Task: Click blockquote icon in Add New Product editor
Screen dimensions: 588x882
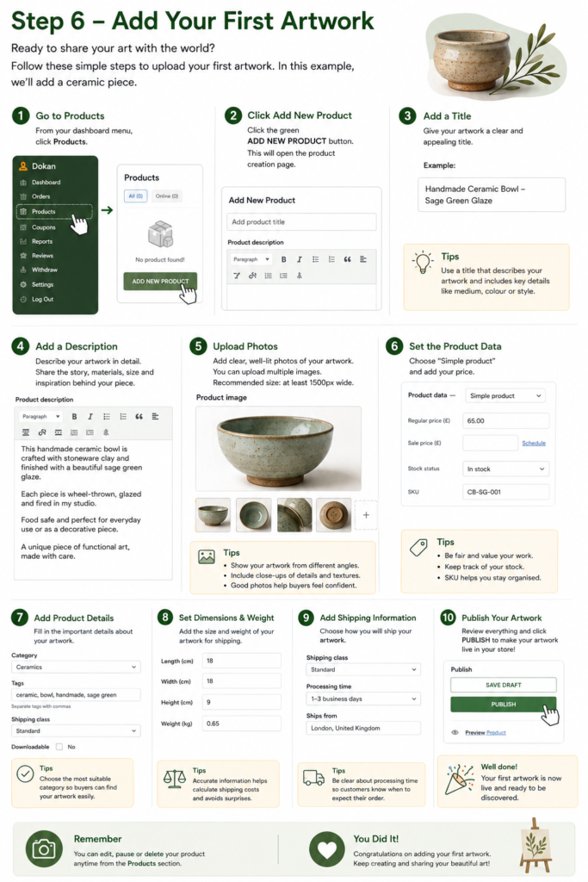Action: [348, 259]
